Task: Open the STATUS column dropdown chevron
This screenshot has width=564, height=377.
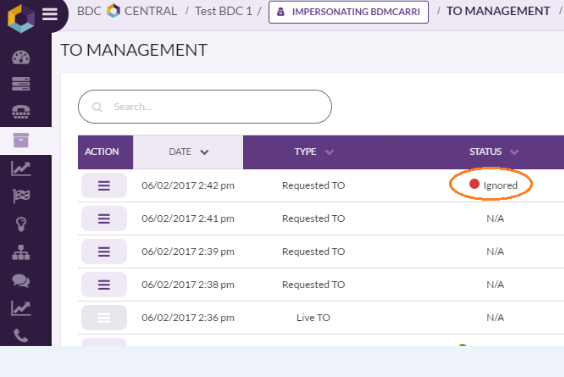Action: tap(514, 152)
